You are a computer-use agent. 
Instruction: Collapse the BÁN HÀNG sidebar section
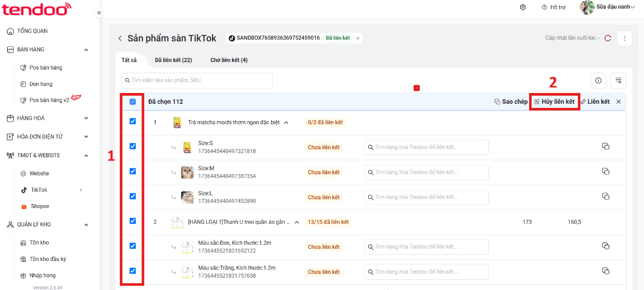click(86, 49)
